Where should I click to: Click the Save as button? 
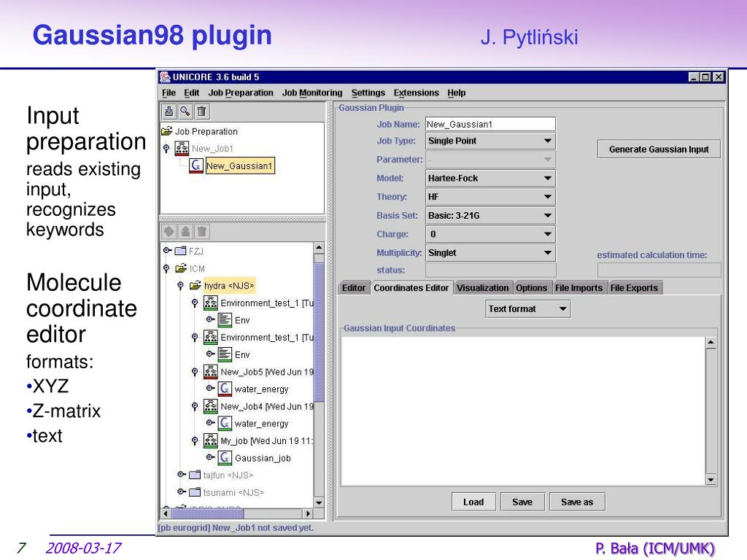[x=577, y=502]
